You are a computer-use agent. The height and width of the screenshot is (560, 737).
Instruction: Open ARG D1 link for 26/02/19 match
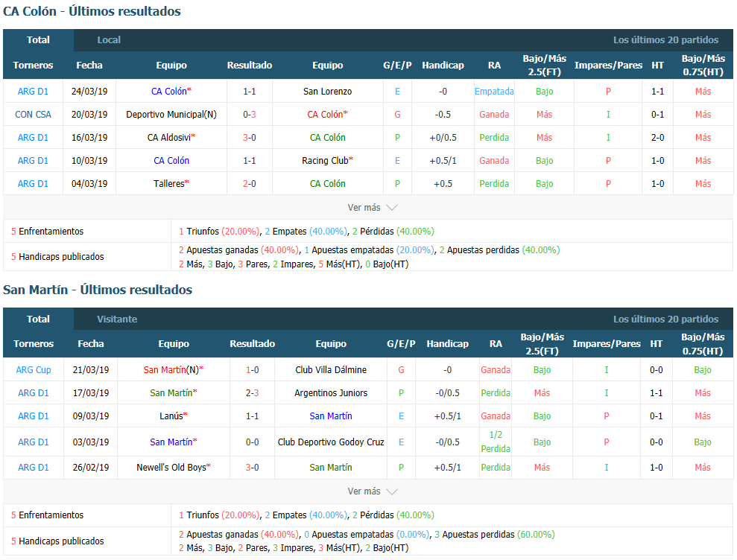click(34, 467)
